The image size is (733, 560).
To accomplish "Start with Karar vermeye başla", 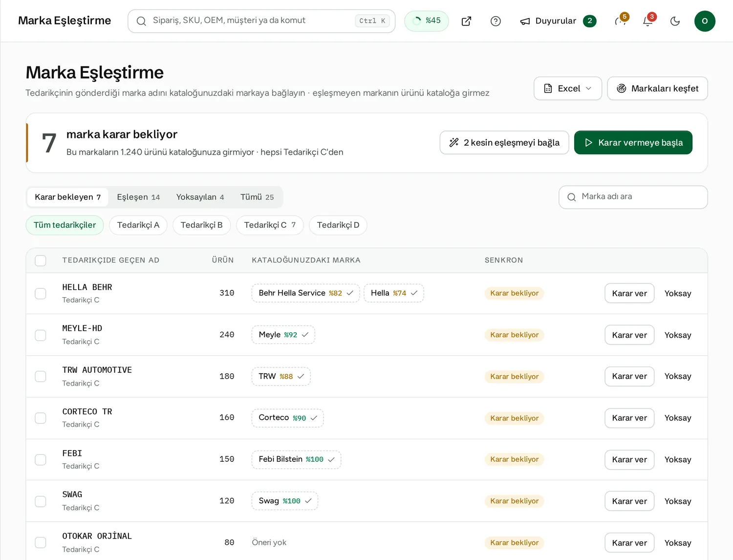I will tap(633, 143).
